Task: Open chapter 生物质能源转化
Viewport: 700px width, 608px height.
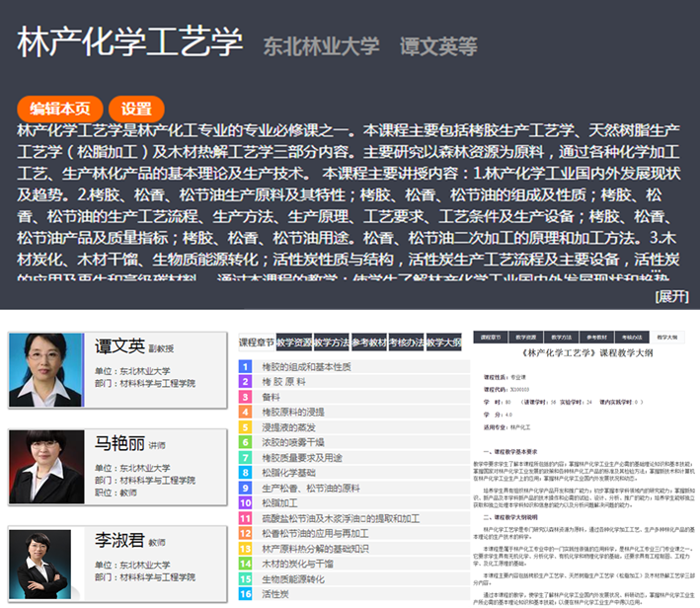Action: [296, 579]
